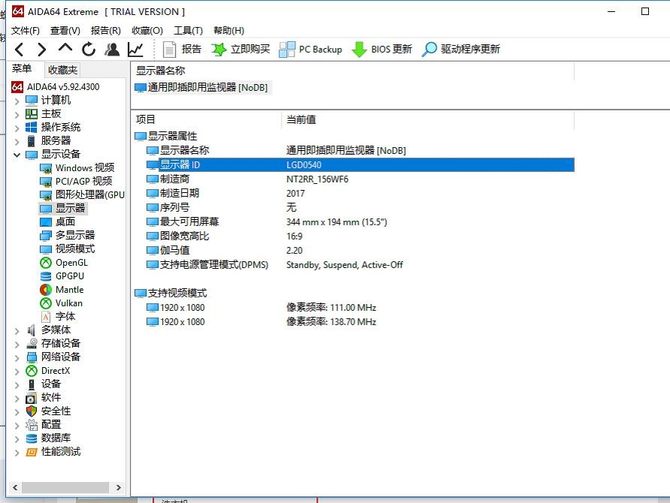Click the tree panel scrollbar right arrow
Screen dimensions: 670x503
(x=119, y=488)
